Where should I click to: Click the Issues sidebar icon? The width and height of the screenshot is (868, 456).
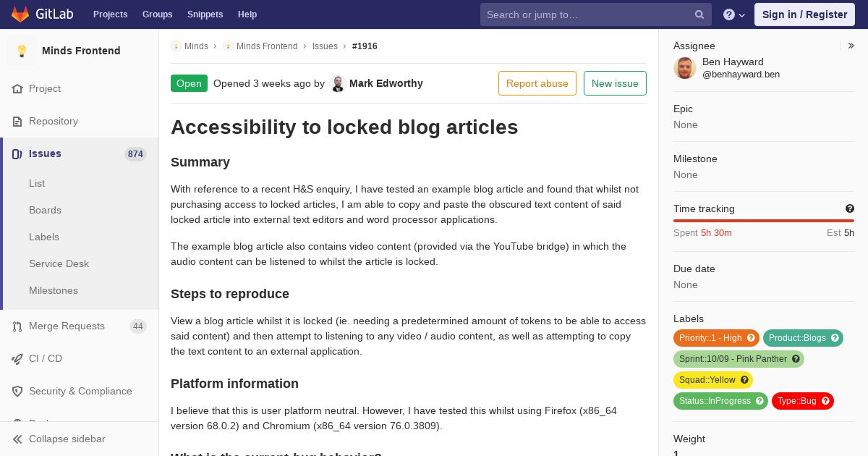point(17,153)
